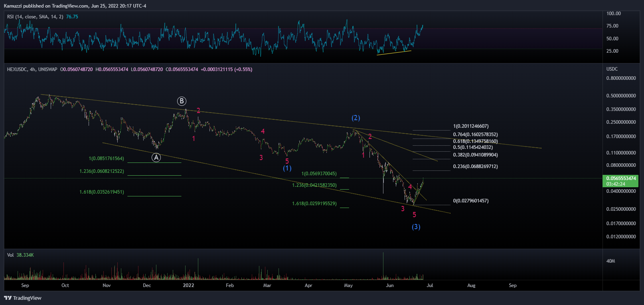Click the 0.0120000000 price axis value
The height and width of the screenshot is (305, 644).
621,237
